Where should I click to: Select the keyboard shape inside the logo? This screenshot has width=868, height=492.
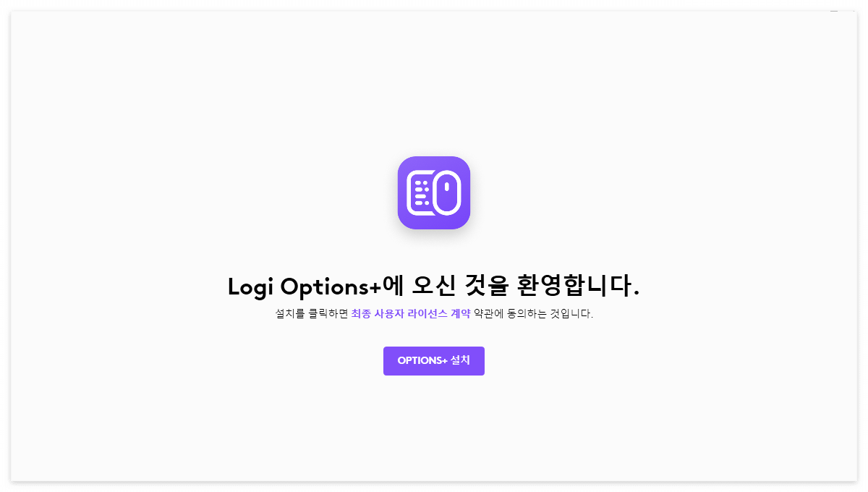pyautogui.click(x=420, y=192)
